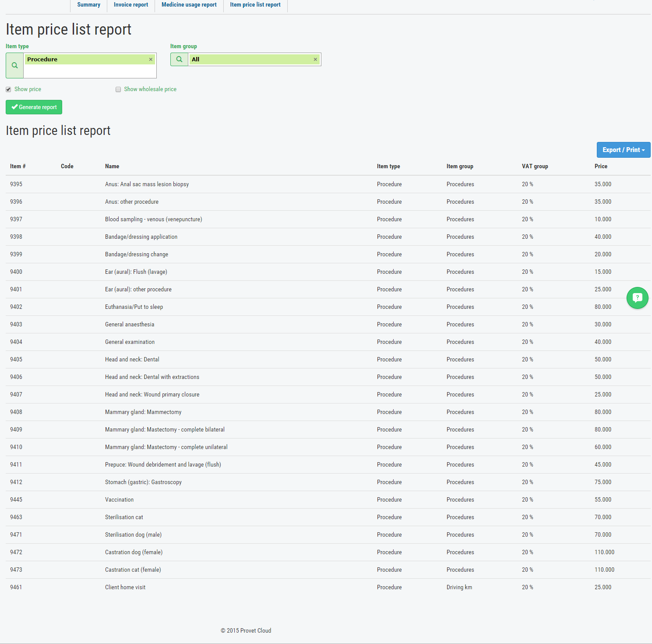Click the search icon in Item type field
The image size is (652, 644).
pyautogui.click(x=14, y=65)
